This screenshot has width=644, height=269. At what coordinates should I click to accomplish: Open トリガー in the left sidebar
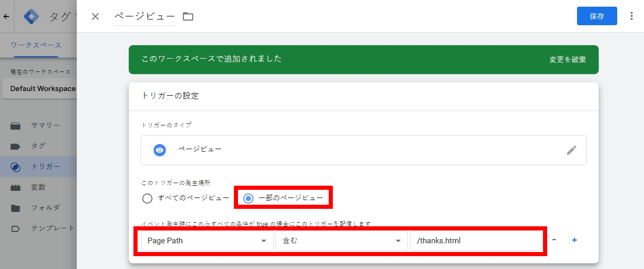[45, 166]
